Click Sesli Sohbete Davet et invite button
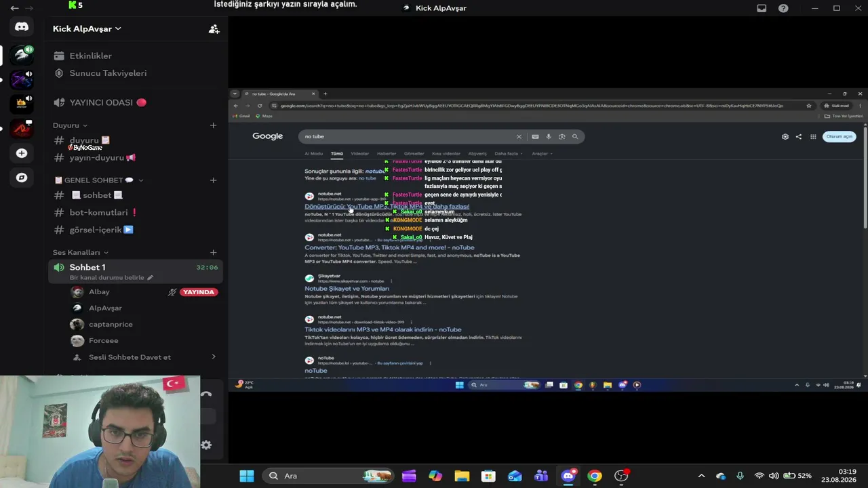Viewport: 868px width, 488px height. 130,357
